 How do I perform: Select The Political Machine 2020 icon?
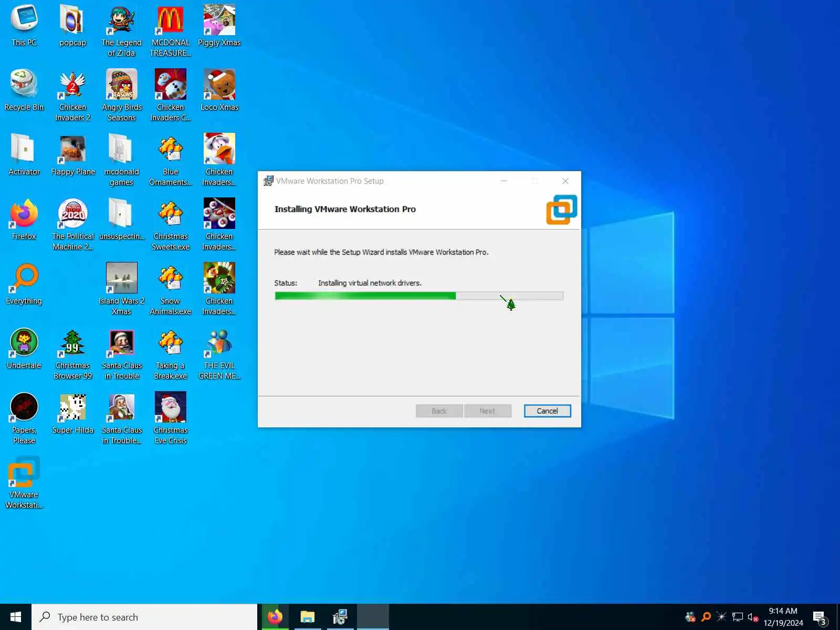click(72, 225)
